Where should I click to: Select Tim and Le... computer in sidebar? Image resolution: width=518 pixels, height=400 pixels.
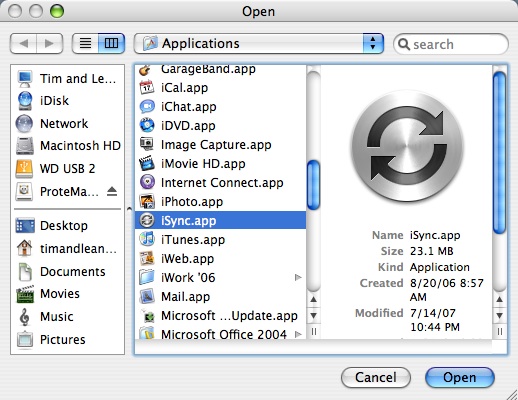(x=68, y=79)
